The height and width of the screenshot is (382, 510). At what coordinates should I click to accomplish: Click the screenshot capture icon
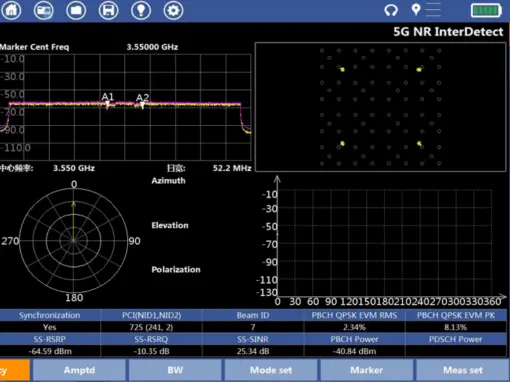(44, 10)
